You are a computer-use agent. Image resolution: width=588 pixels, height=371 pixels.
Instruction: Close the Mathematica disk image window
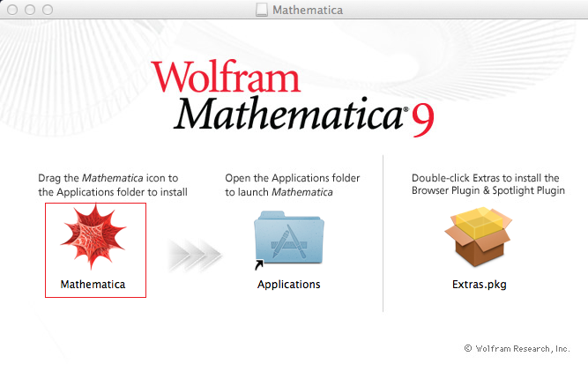click(x=12, y=10)
